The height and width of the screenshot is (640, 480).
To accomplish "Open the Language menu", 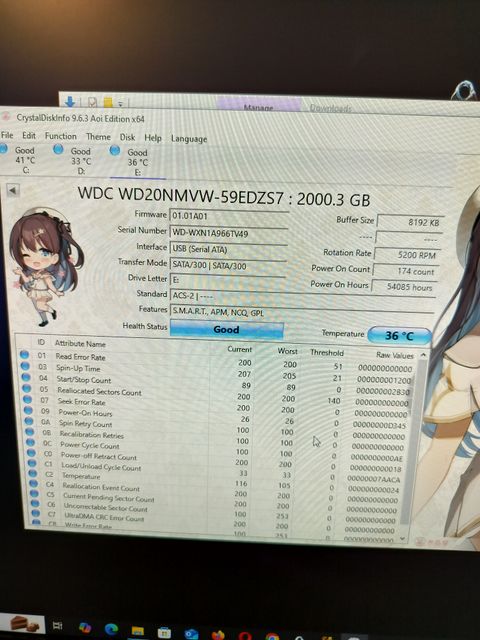I will [189, 139].
